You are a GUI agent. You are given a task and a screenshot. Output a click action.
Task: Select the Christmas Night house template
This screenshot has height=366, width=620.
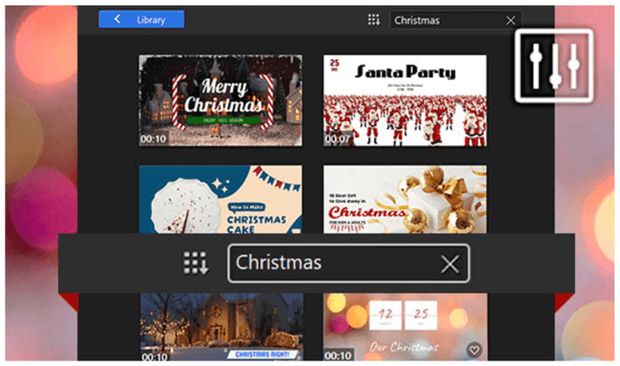[222, 326]
